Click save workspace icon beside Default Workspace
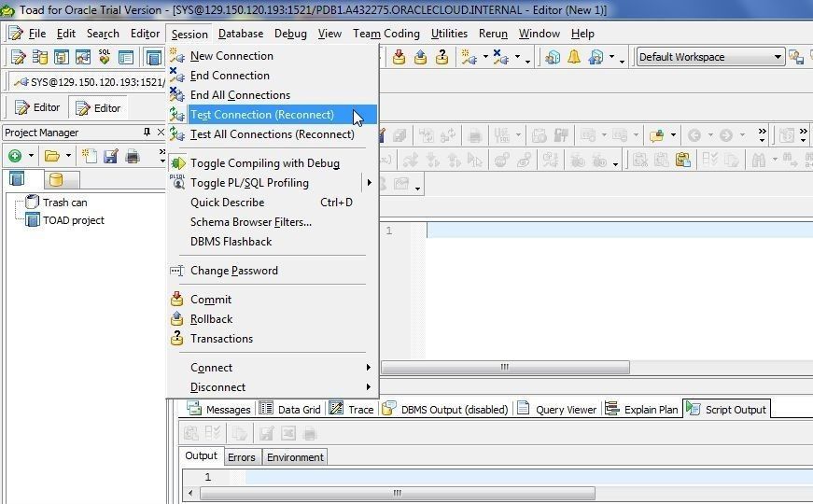 click(x=796, y=57)
